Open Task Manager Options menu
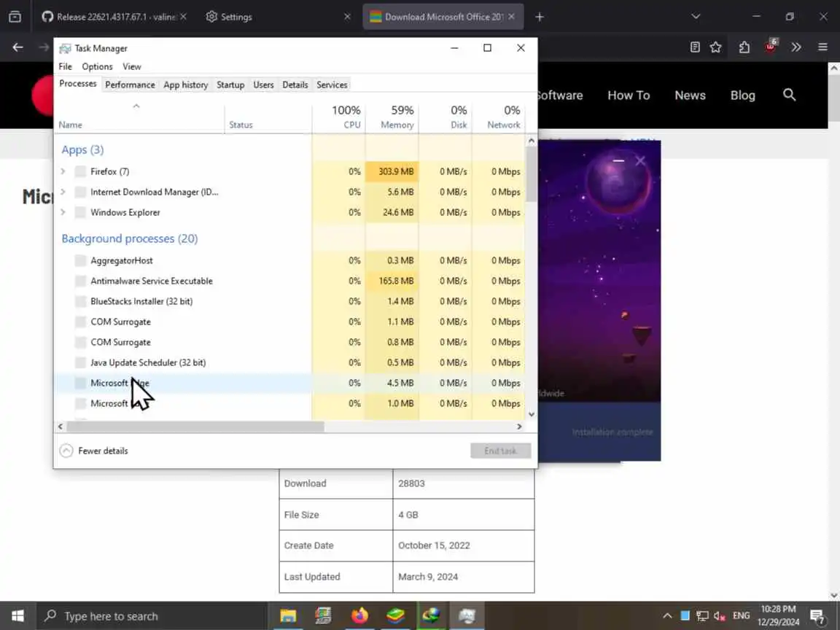Screen dimensions: 840x630 pos(97,66)
